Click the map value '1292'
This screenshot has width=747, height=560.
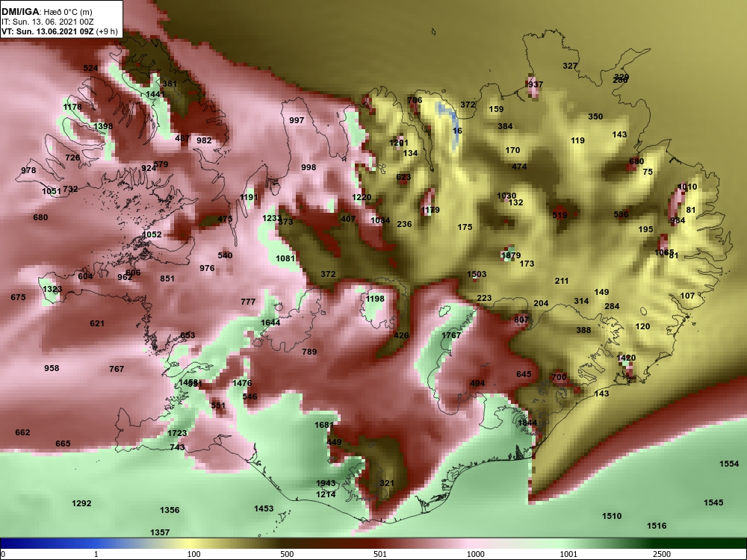(81, 503)
